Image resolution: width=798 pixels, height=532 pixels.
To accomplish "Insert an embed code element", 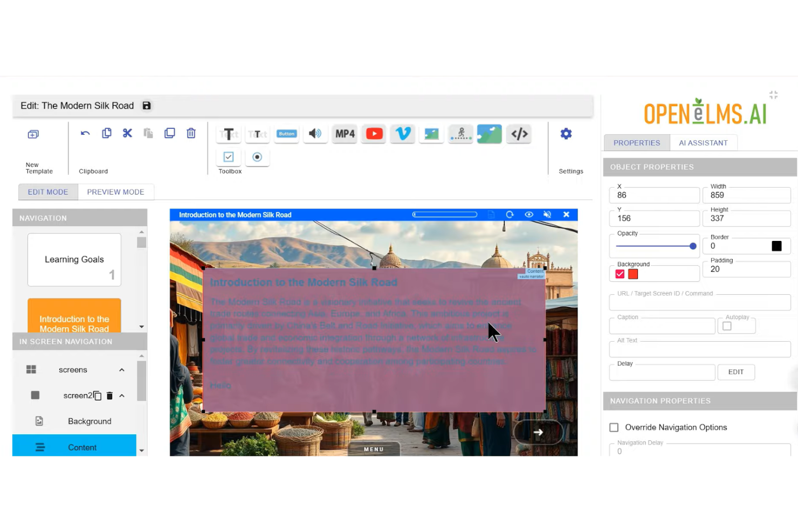I will click(519, 134).
